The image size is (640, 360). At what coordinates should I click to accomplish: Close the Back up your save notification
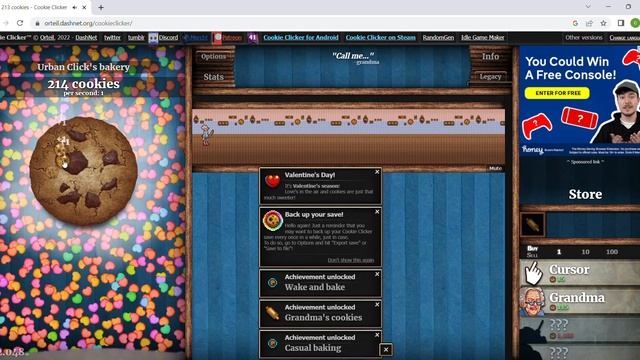(377, 212)
